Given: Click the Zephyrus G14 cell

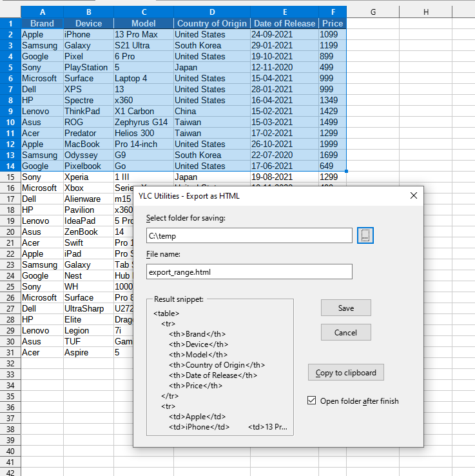Looking at the screenshot, I should (144, 122).
